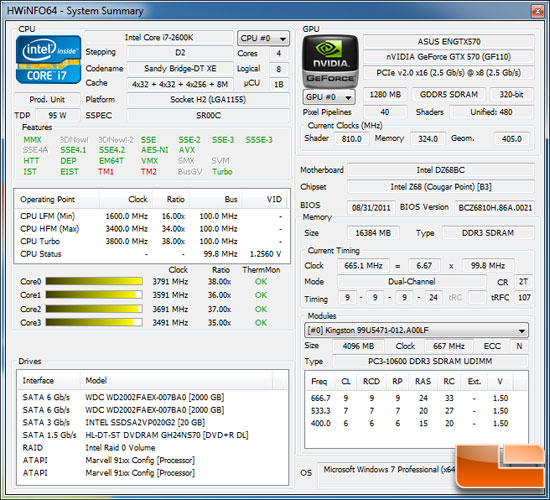Click the Core2 usage bar
The height and width of the screenshot is (500, 550).
[94, 309]
